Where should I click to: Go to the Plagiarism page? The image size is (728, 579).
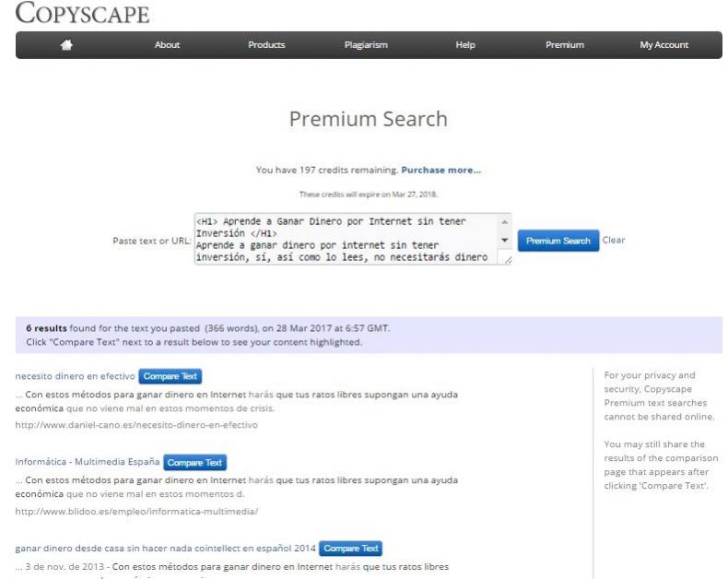point(366,45)
